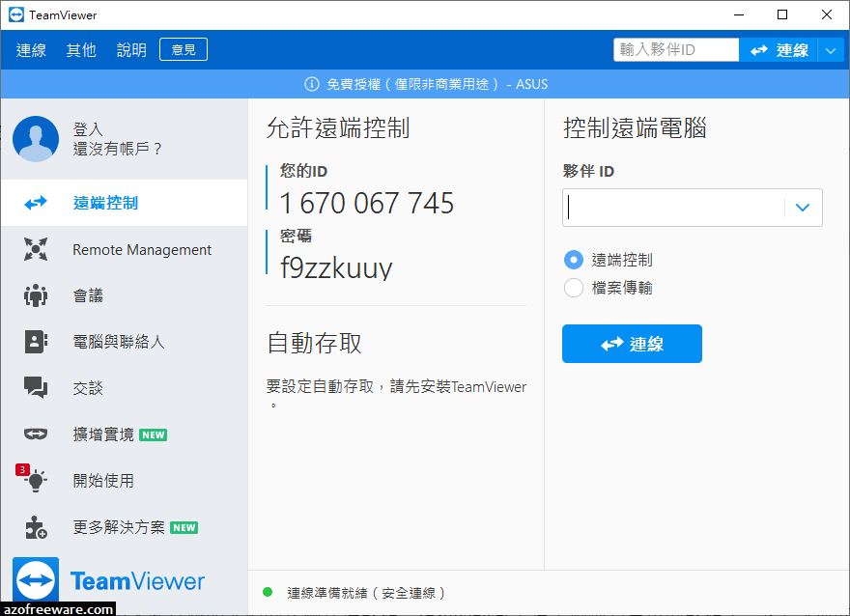
Task: Open the 連線 menu
Action: (x=31, y=50)
